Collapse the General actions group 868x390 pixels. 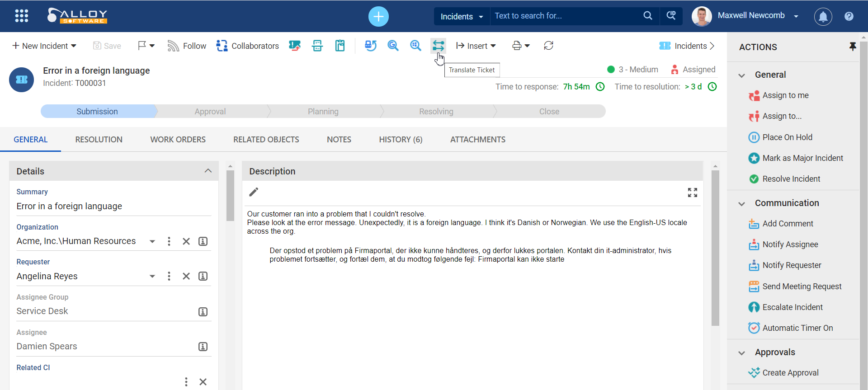(x=741, y=75)
